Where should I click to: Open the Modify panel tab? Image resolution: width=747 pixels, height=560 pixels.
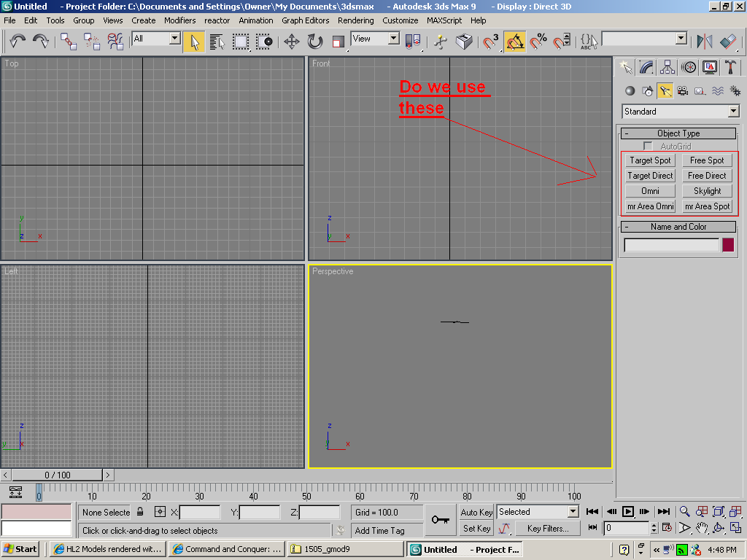pos(646,67)
